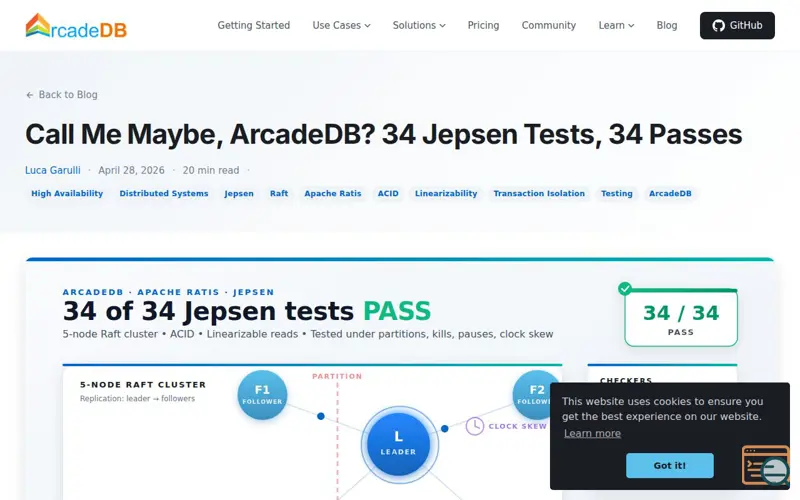
Task: Click the clock skew icon
Action: [474, 426]
